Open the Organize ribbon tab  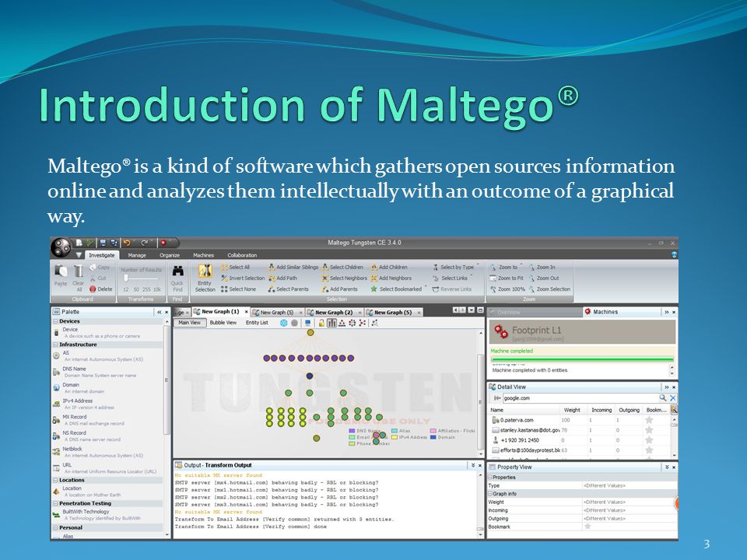tap(170, 255)
